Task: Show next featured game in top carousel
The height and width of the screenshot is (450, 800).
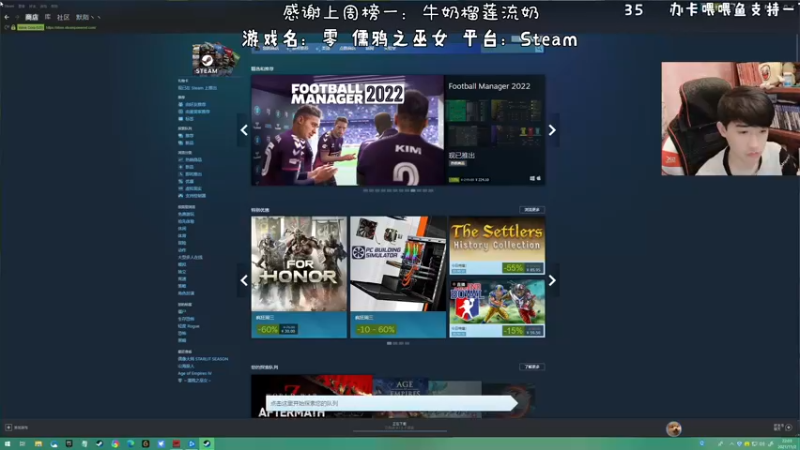Action: click(552, 130)
